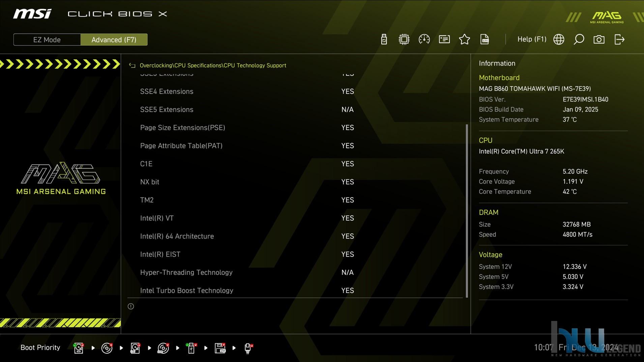The height and width of the screenshot is (362, 644).
Task: Click the MSI logo
Action: tap(32, 14)
